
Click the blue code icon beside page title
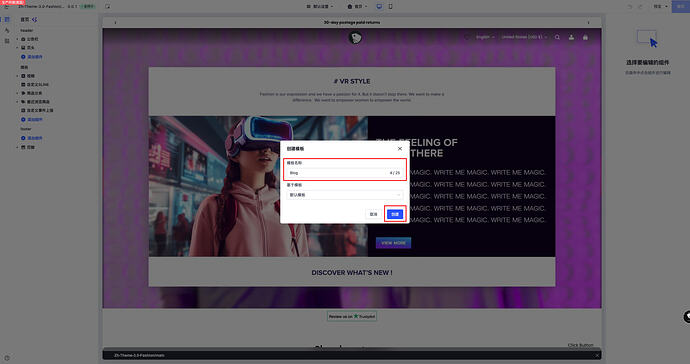[34, 19]
